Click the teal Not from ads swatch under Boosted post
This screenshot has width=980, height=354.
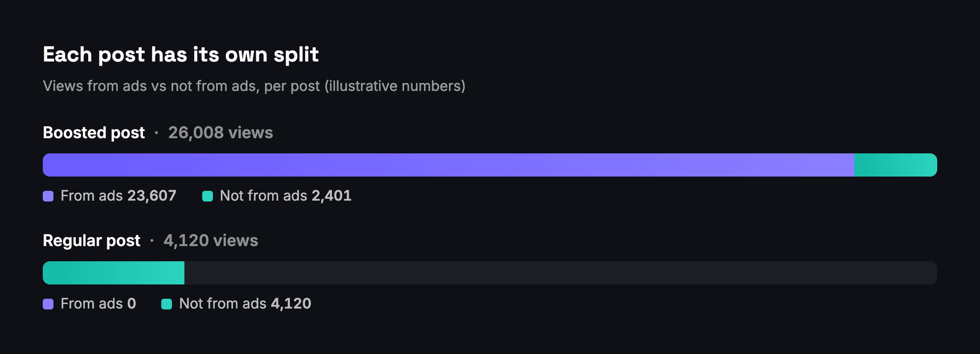pos(208,196)
